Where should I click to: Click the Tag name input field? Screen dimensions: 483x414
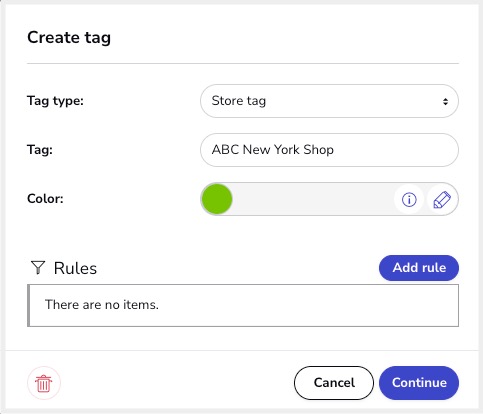pyautogui.click(x=329, y=150)
